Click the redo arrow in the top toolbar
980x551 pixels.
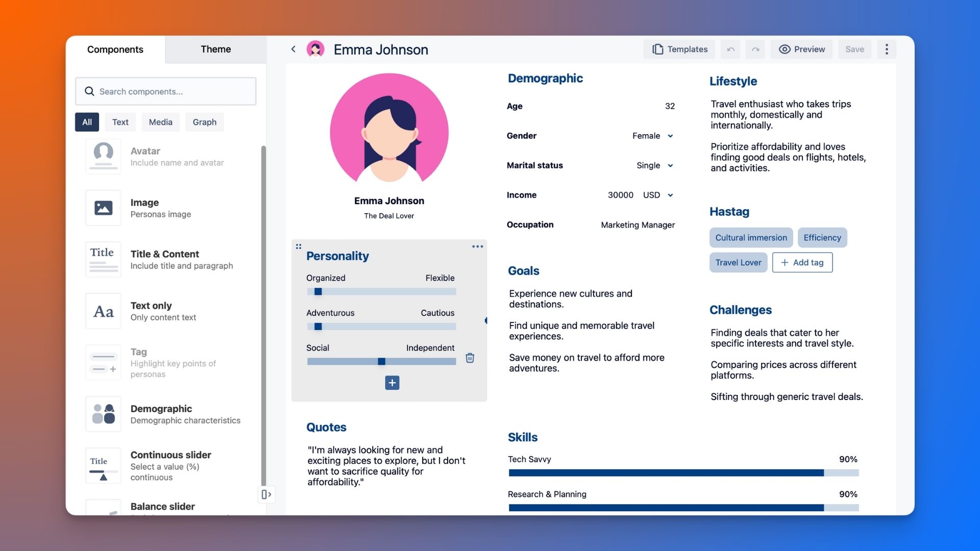point(755,49)
